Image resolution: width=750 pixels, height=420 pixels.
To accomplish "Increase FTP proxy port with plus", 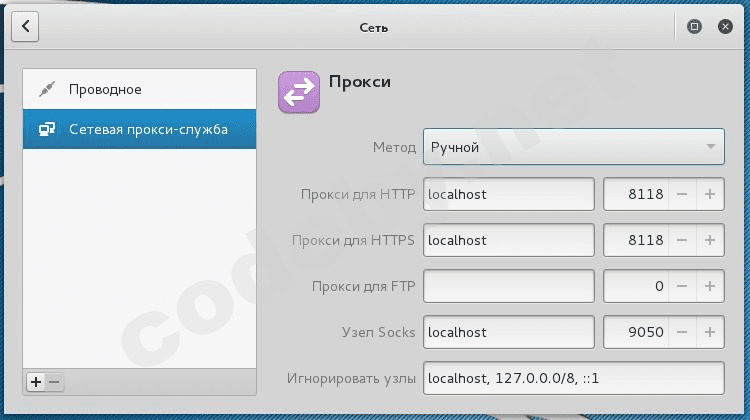I will point(710,287).
